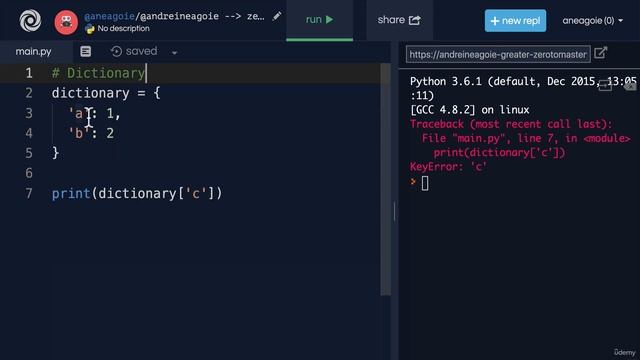This screenshot has width=640, height=360.
Task: Clear the console icon
Action: (x=630, y=86)
